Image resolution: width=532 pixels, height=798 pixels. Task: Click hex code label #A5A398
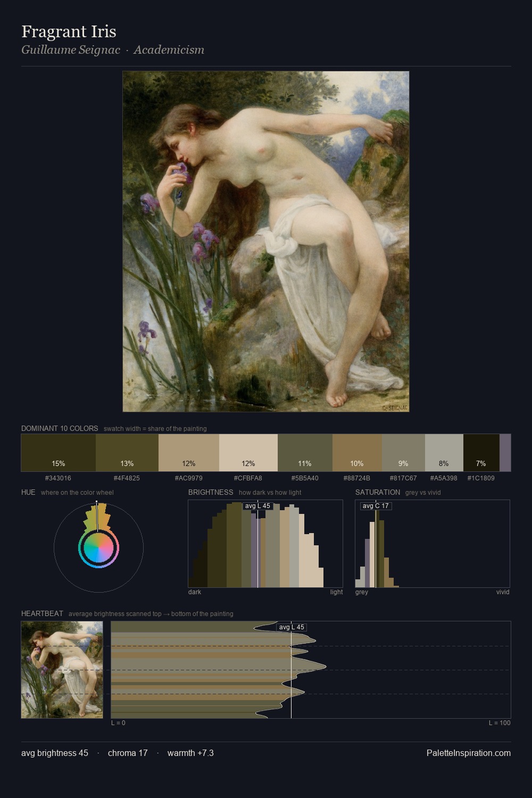tap(444, 478)
